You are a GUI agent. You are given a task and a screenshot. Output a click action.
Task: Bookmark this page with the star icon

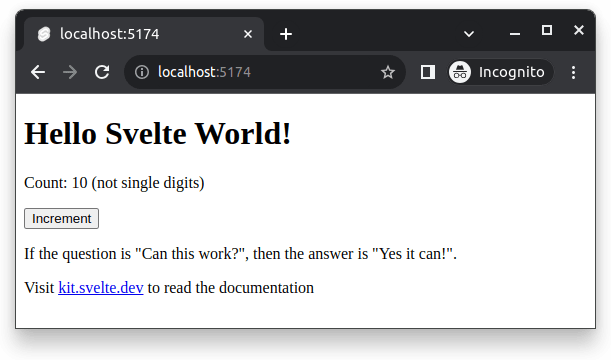click(388, 72)
